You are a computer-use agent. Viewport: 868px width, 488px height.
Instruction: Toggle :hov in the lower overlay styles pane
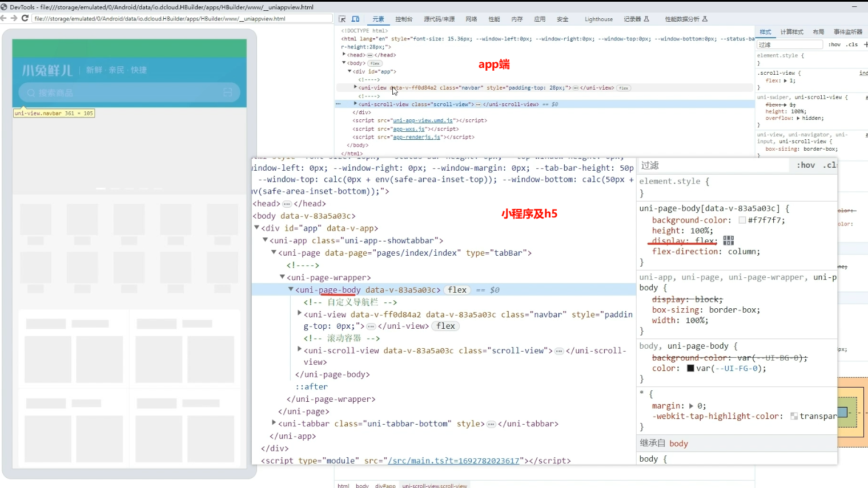(x=806, y=165)
